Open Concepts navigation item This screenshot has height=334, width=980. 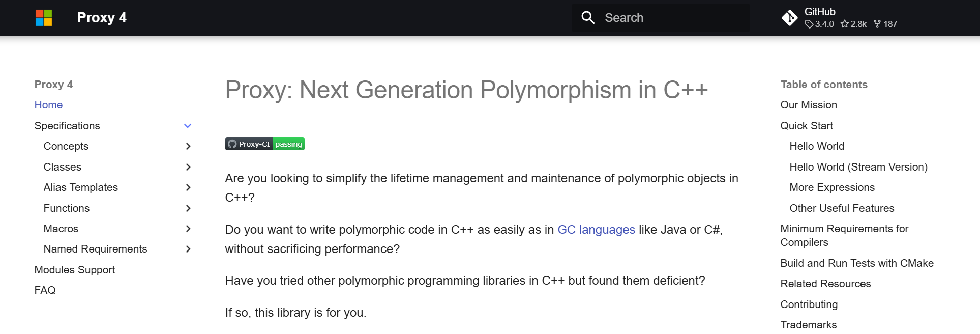[66, 146]
